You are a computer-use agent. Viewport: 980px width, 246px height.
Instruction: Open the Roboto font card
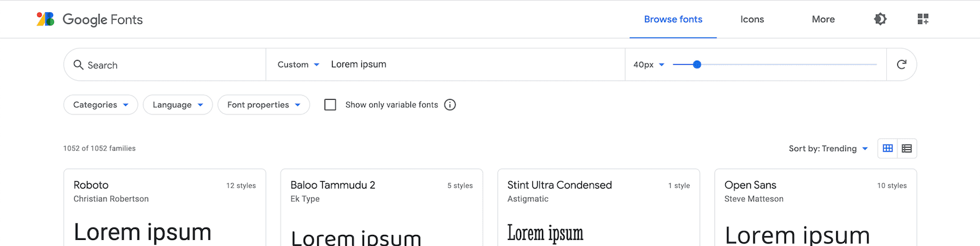click(x=165, y=207)
